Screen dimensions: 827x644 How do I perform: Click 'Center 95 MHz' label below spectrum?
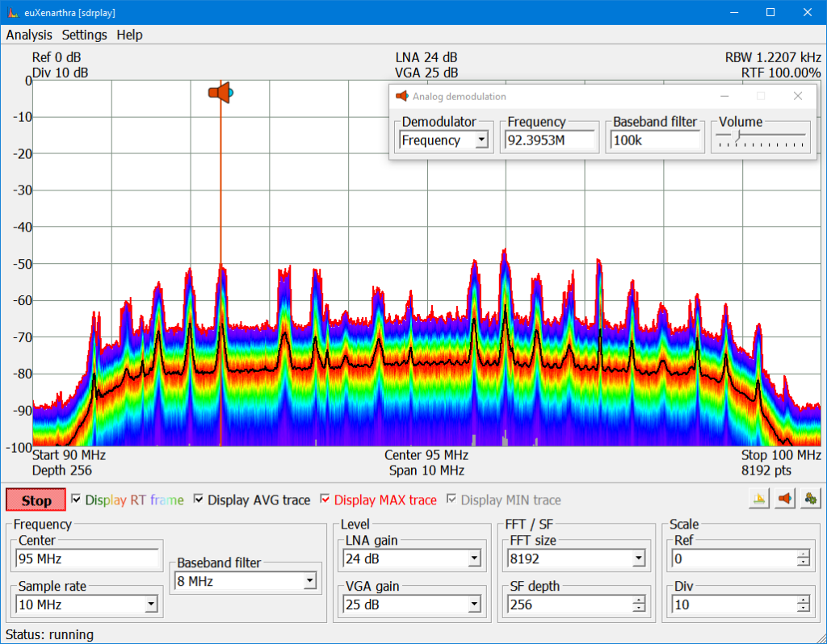point(426,455)
